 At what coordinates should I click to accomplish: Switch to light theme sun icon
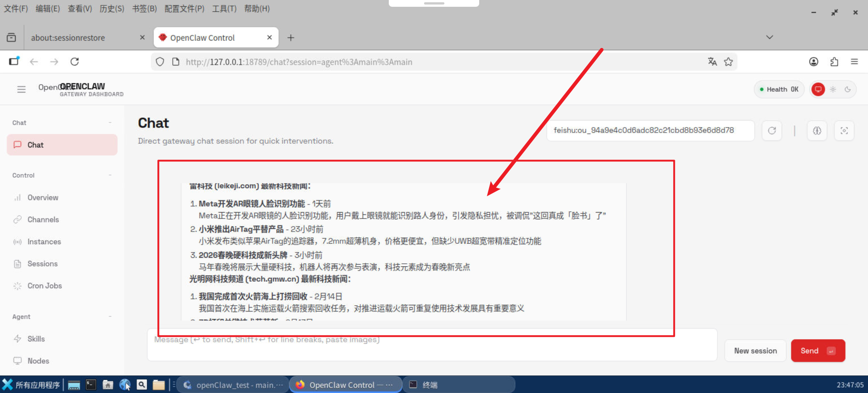pos(833,89)
